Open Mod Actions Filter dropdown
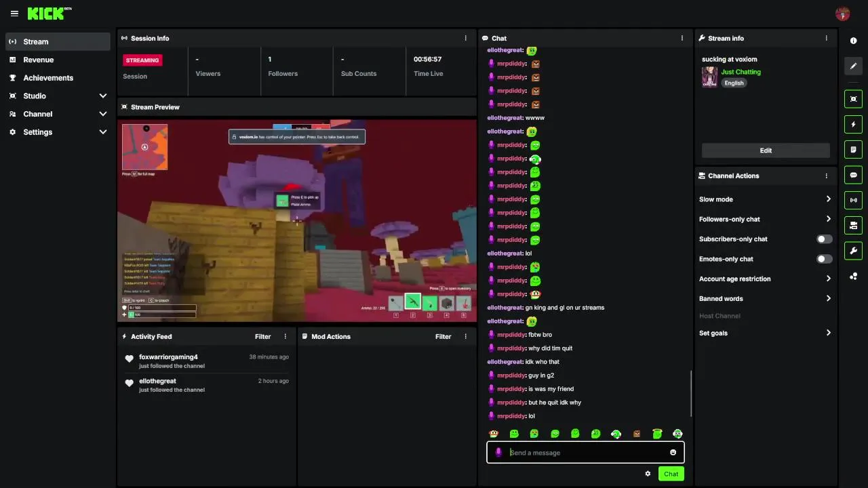Viewport: 868px width, 488px height. 443,337
